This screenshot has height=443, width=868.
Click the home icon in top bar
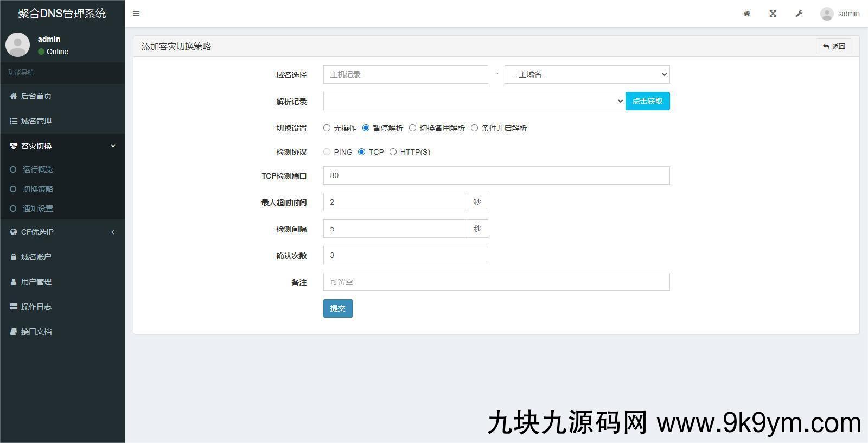[x=747, y=14]
